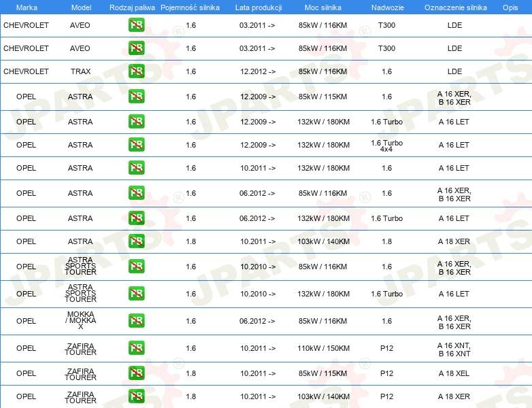Click the 110kW / 150KM power cell
Screen dimensions: 532x408
coord(323,348)
